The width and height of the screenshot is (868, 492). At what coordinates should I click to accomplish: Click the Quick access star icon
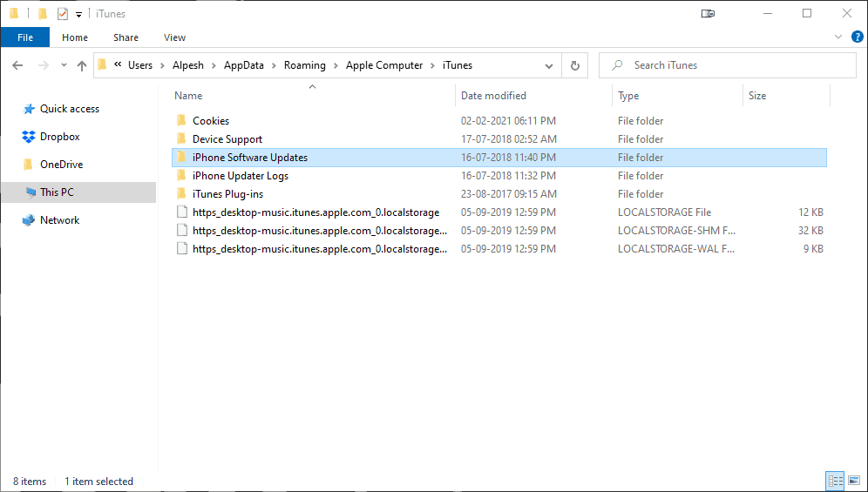[29, 109]
